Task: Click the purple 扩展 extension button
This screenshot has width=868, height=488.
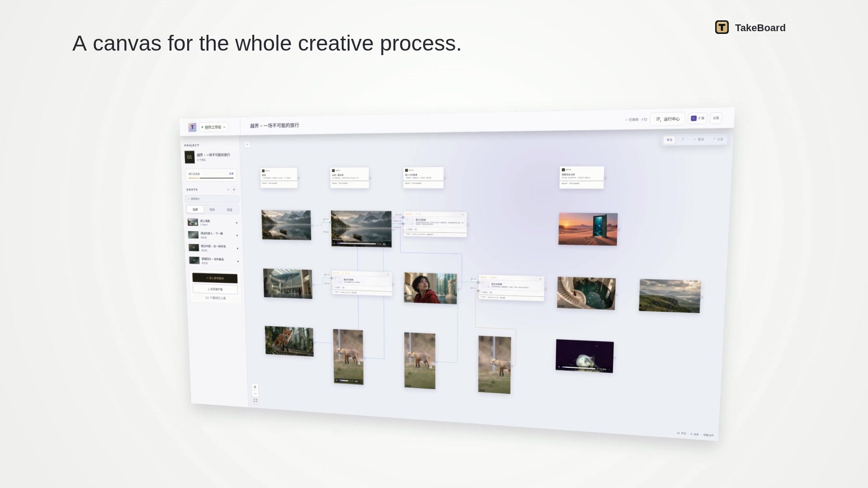Action: pos(698,118)
